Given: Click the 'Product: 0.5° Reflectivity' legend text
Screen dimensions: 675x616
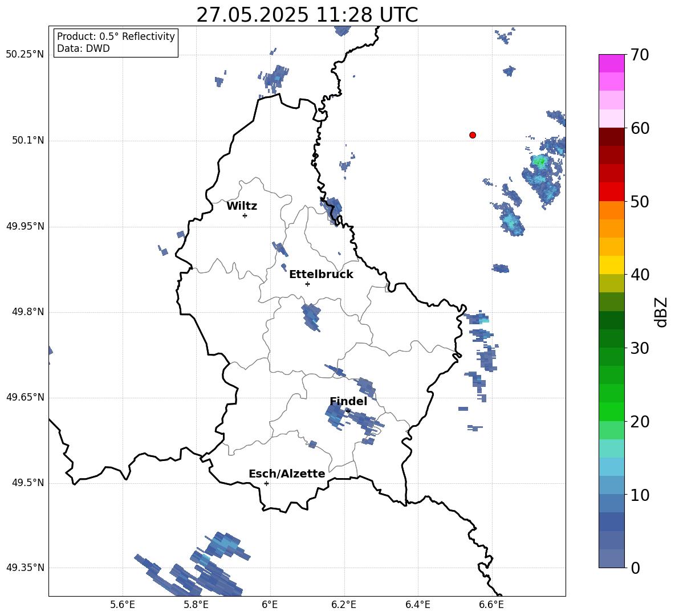Looking at the screenshot, I should tap(116, 36).
